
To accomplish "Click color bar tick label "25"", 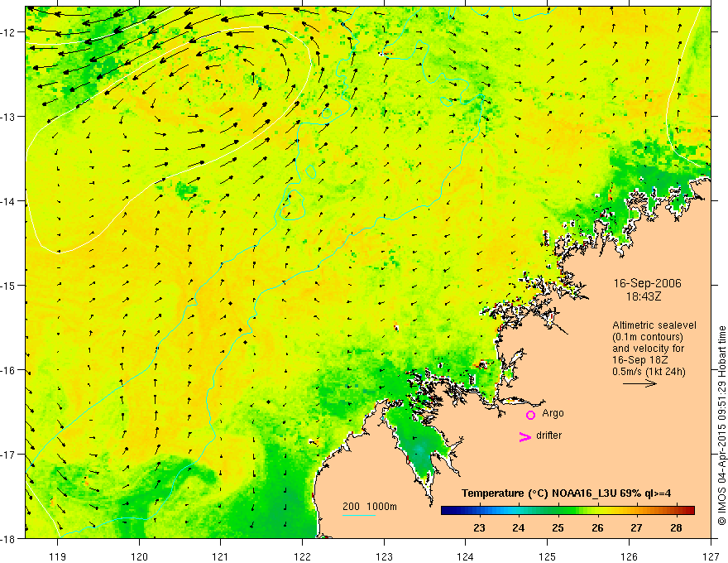I will pos(558,527).
